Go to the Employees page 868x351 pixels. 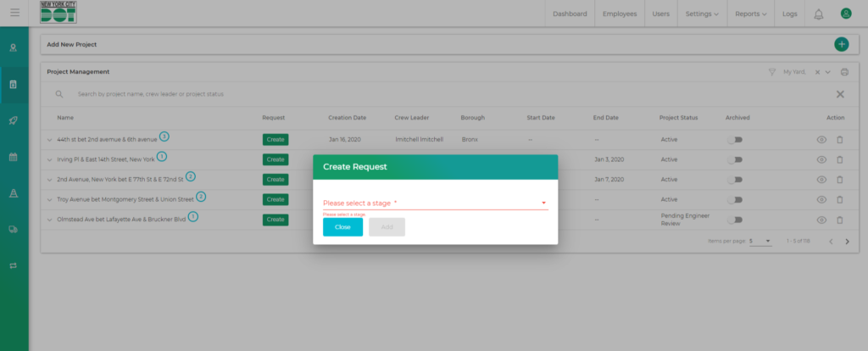point(620,14)
